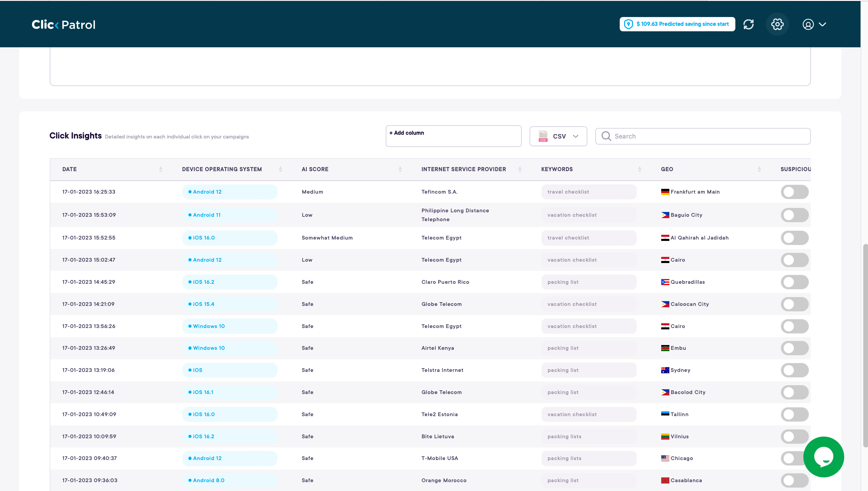Click the ClickPatrol logo
The width and height of the screenshot is (868, 491).
[x=63, y=24]
